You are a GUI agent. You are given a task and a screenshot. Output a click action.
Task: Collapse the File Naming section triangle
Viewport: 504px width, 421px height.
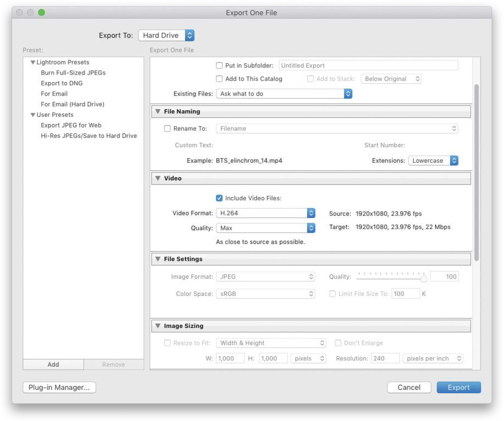tap(158, 111)
